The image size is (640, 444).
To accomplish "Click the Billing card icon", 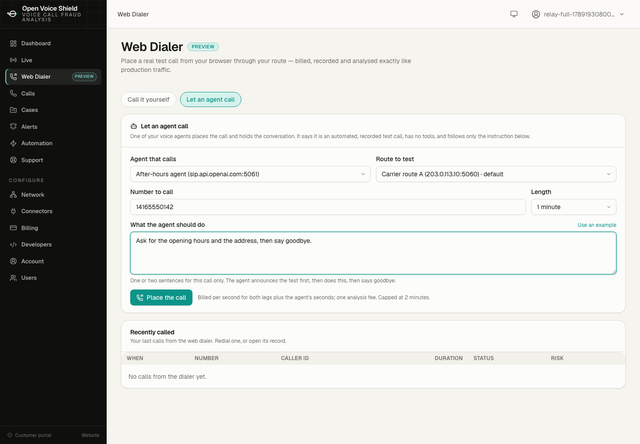I will pos(13,228).
